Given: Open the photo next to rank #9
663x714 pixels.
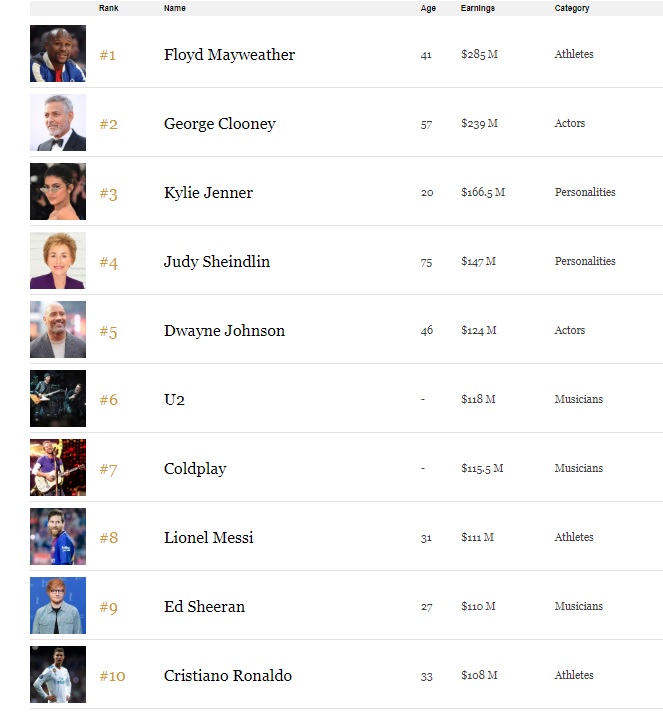Looking at the screenshot, I should [x=58, y=606].
